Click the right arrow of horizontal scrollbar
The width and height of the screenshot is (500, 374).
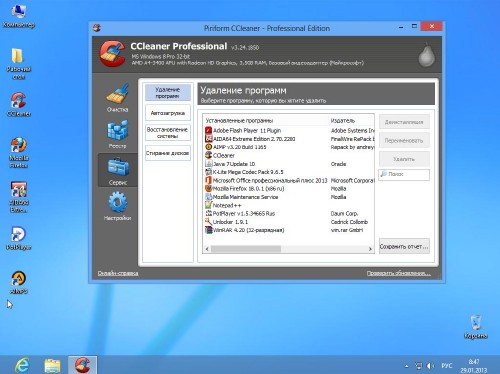point(370,249)
